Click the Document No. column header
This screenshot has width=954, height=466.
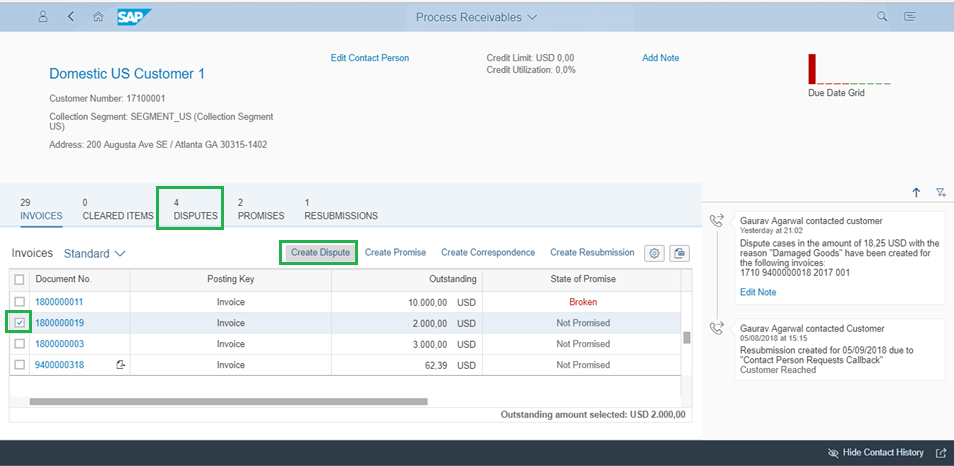[80, 279]
